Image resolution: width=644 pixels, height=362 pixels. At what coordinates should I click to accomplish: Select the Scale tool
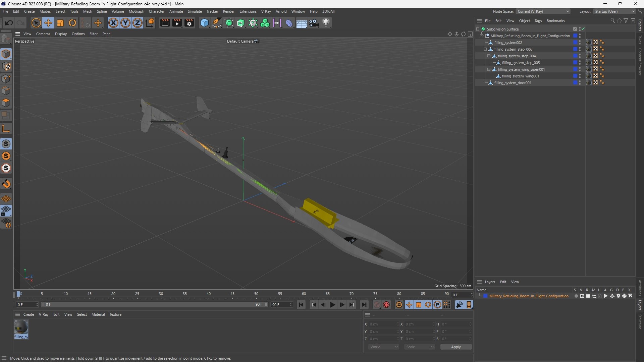(x=60, y=23)
